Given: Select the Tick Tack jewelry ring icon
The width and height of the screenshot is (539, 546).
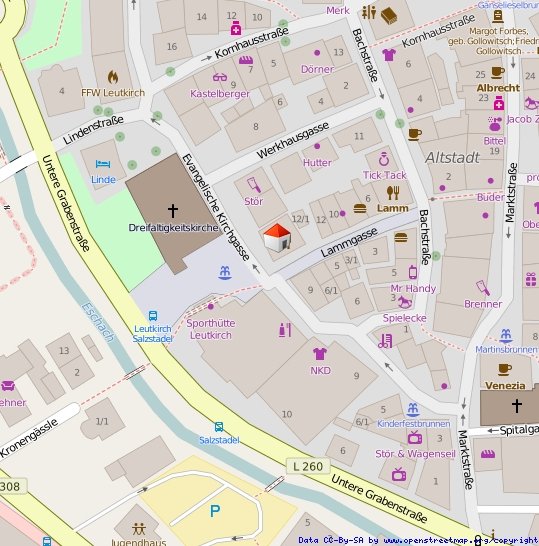Looking at the screenshot, I should [384, 159].
